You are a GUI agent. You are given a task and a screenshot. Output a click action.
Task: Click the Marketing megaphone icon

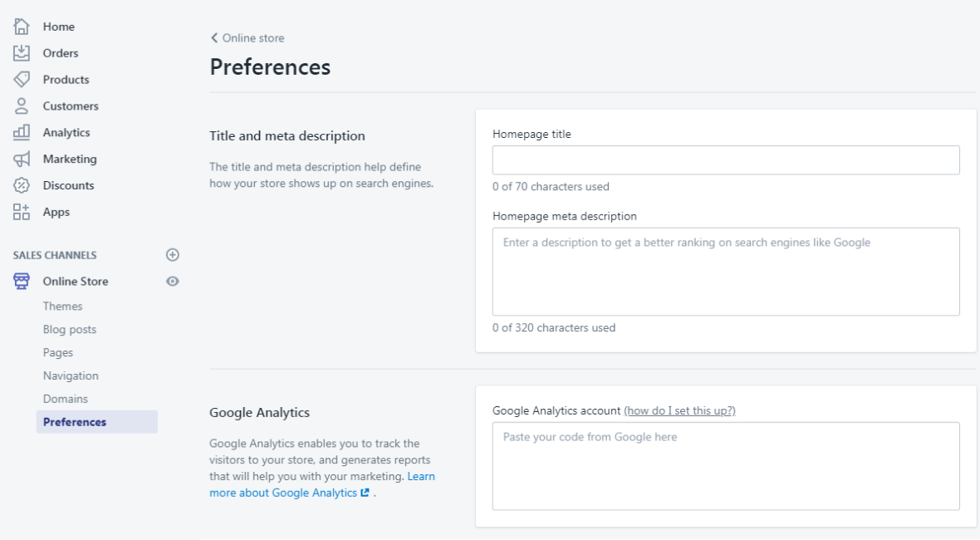click(22, 159)
